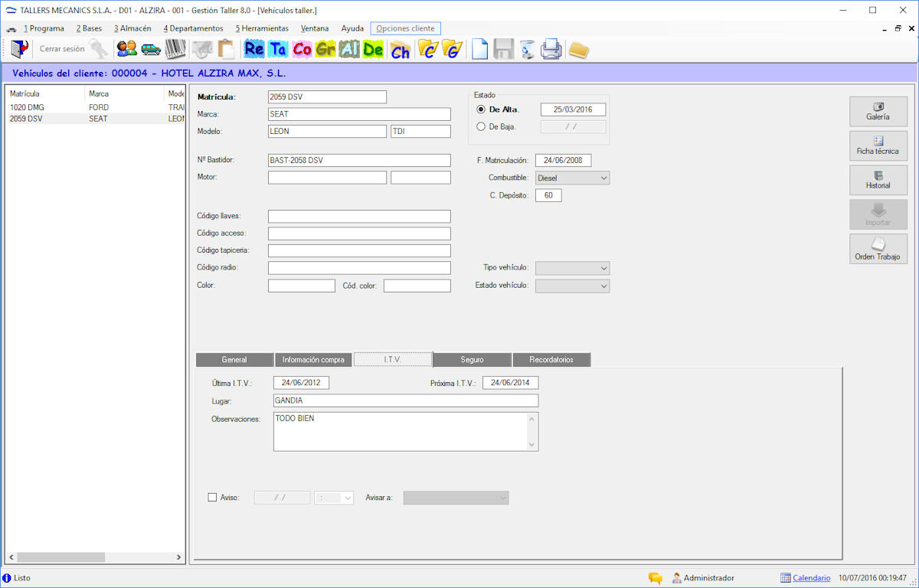Click the 'Orden Trabajo' button
Image resolution: width=919 pixels, height=588 pixels.
pos(878,249)
